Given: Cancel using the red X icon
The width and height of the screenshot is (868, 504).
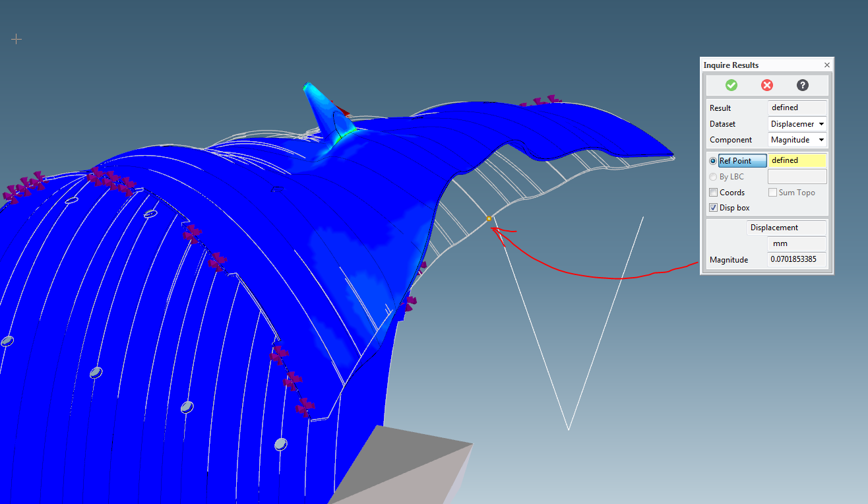Looking at the screenshot, I should tap(766, 85).
